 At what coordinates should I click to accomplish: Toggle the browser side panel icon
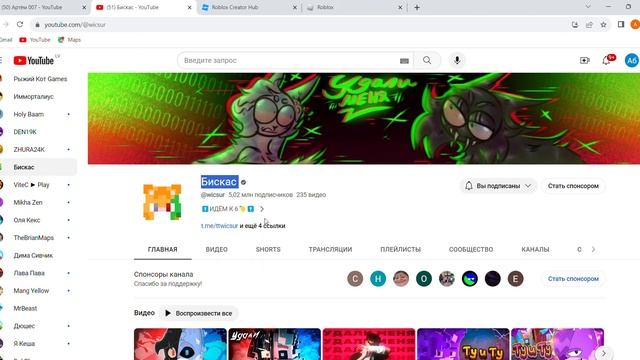click(x=621, y=24)
